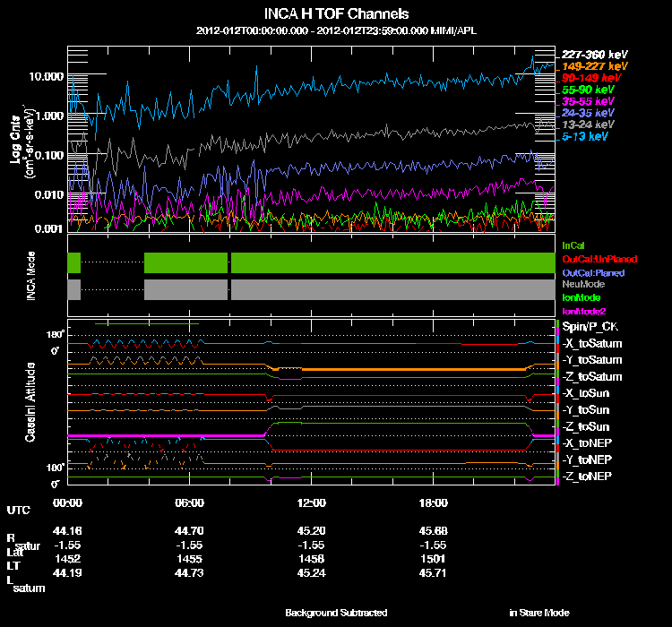Select the 5-13 keV legend entry

click(x=586, y=137)
